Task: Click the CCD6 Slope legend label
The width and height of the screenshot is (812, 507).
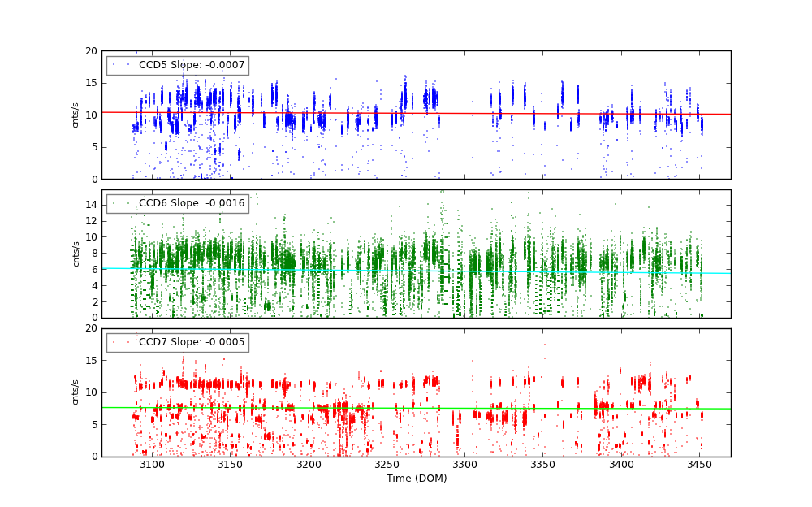Action: (x=191, y=203)
